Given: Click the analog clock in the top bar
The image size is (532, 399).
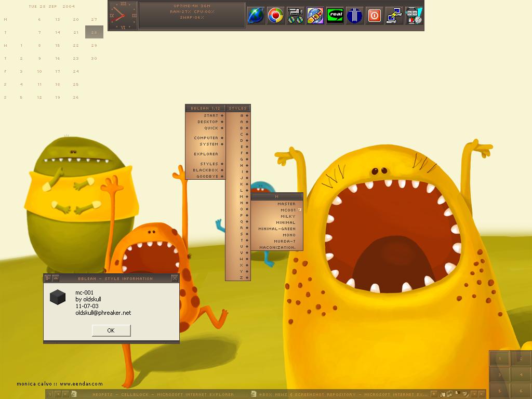Looking at the screenshot, I should point(123,16).
